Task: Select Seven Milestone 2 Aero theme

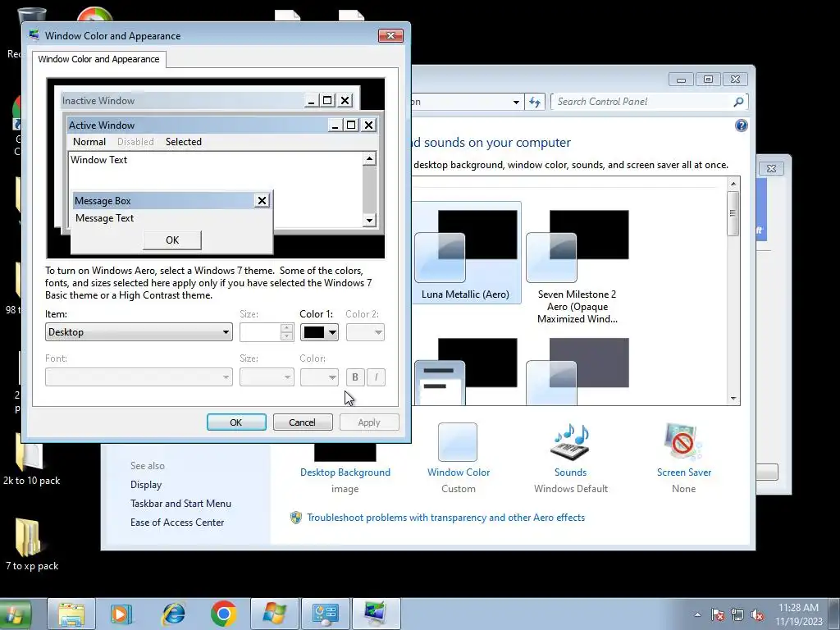Action: (x=577, y=267)
